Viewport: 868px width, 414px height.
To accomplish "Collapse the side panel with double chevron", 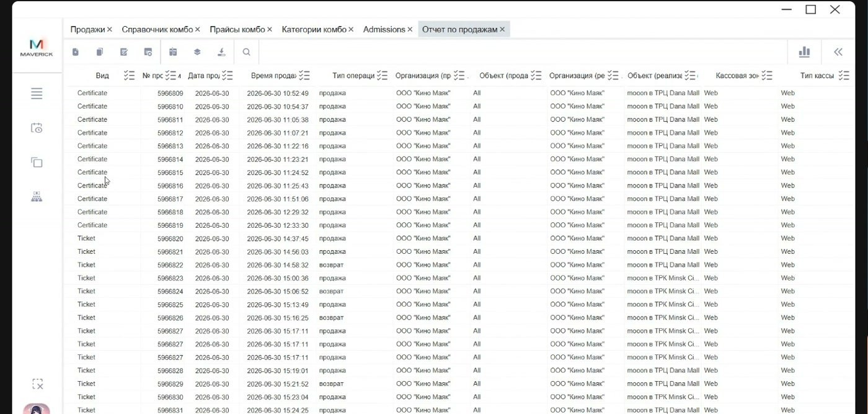I will click(x=838, y=52).
